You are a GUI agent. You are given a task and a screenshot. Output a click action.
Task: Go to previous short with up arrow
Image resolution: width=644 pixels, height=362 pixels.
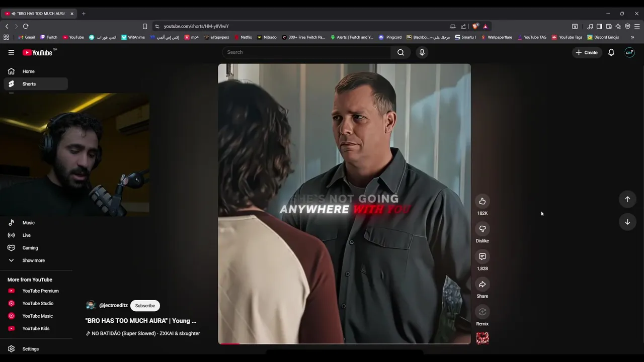click(627, 199)
